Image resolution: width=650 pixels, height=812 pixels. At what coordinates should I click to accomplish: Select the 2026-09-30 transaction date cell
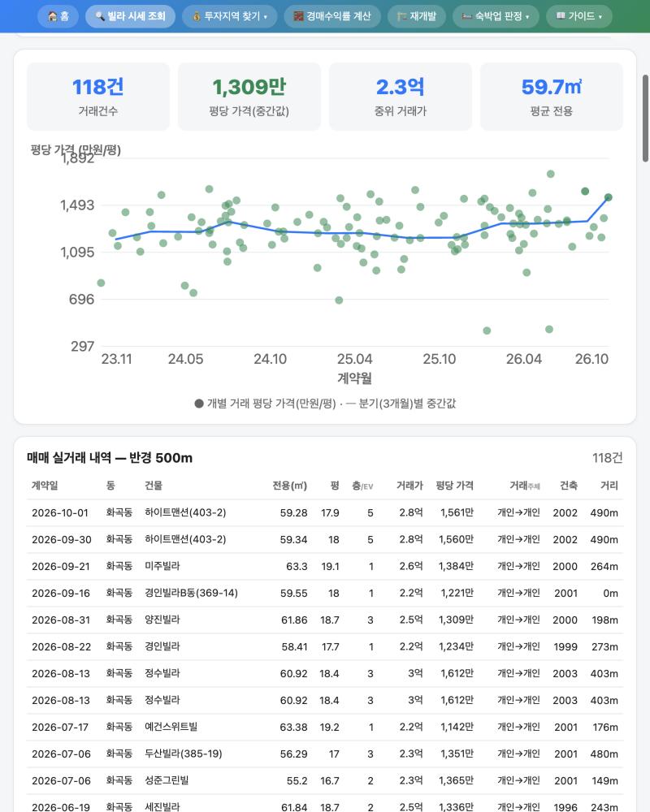click(62, 540)
